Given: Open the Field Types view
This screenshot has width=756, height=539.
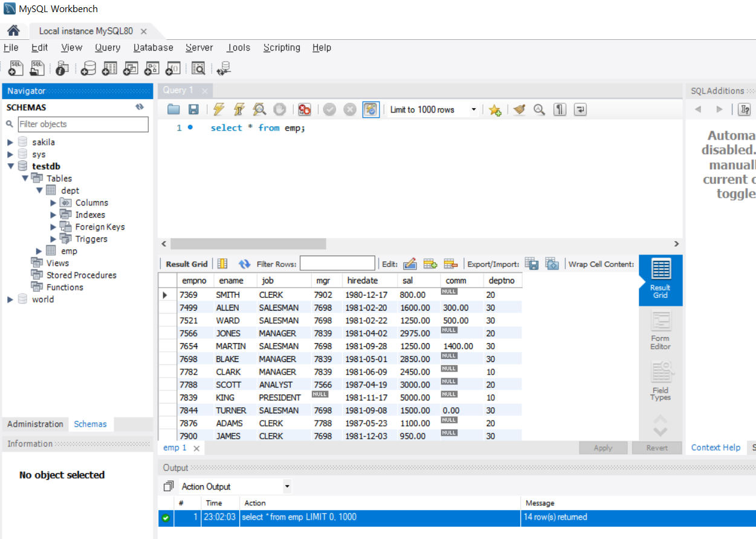Looking at the screenshot, I should pyautogui.click(x=661, y=381).
